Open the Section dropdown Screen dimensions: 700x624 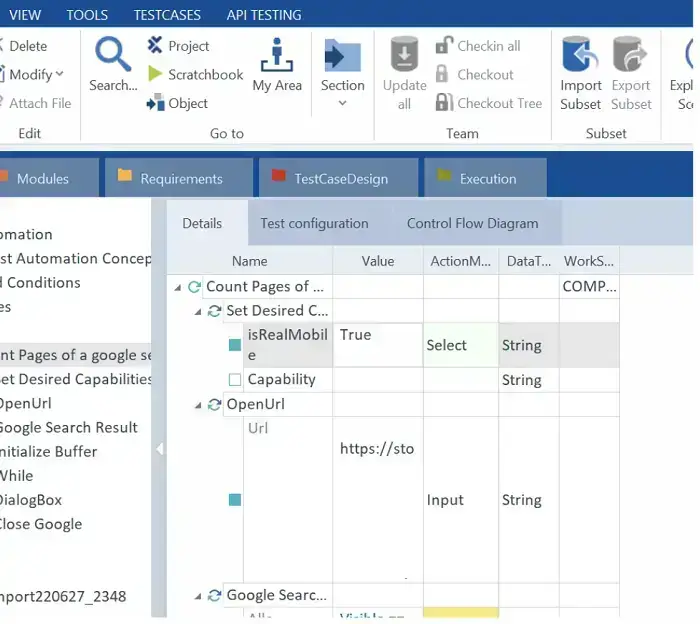click(342, 103)
